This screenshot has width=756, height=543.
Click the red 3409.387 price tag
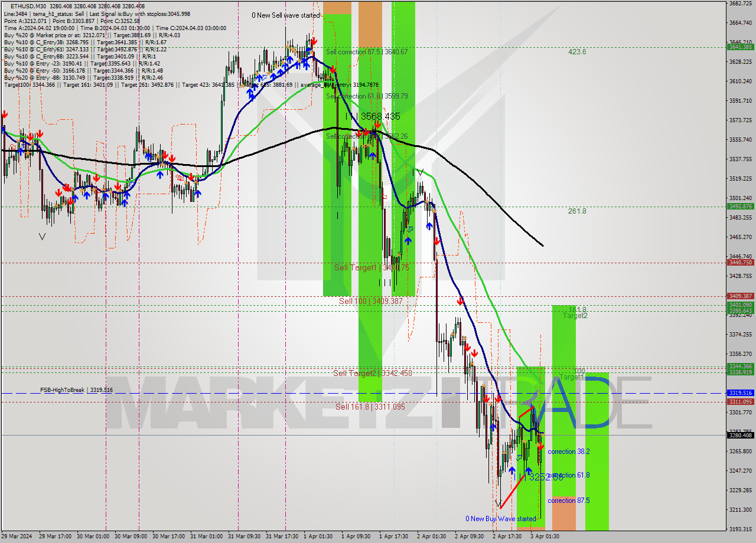point(741,296)
